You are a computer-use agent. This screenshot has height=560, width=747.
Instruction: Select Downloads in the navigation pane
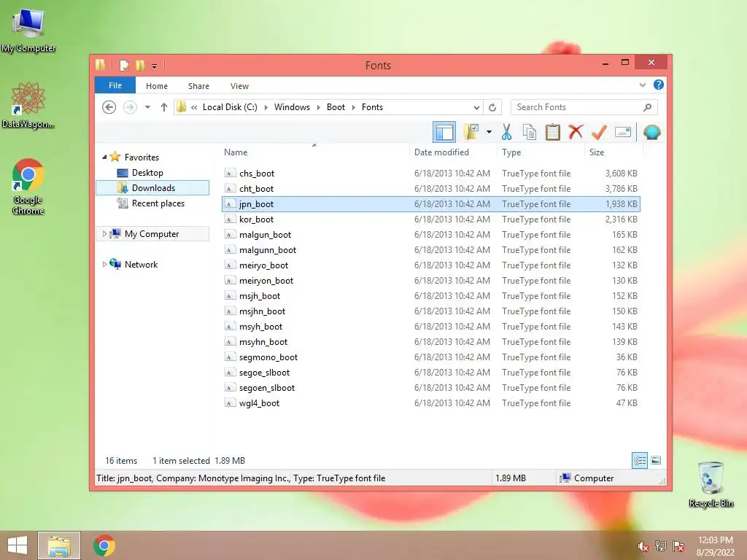point(153,187)
